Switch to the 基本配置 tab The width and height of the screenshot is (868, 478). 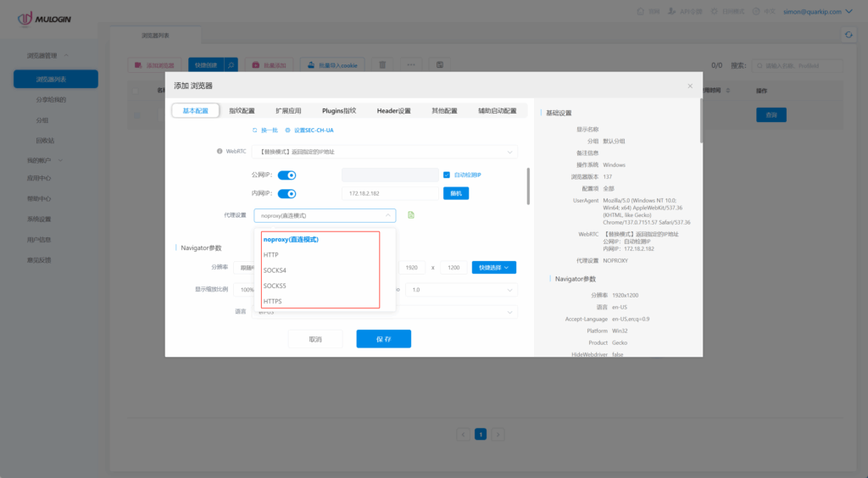click(196, 111)
